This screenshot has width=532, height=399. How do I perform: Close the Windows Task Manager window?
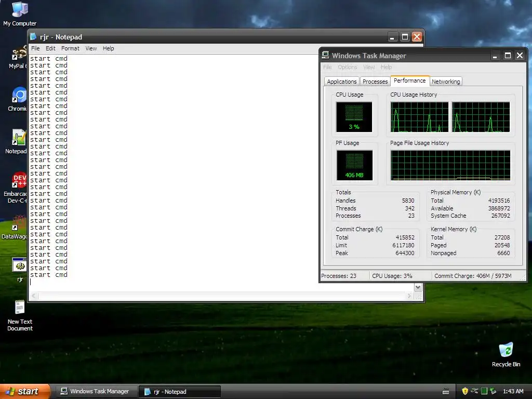coord(520,55)
